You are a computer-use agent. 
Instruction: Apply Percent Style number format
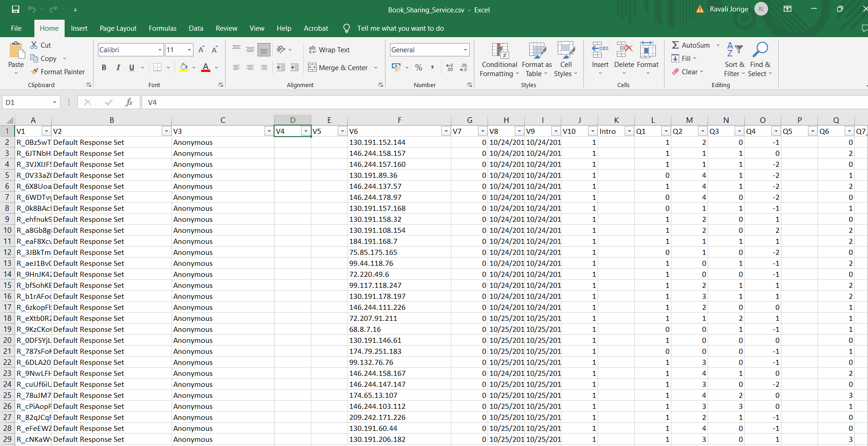tap(418, 67)
